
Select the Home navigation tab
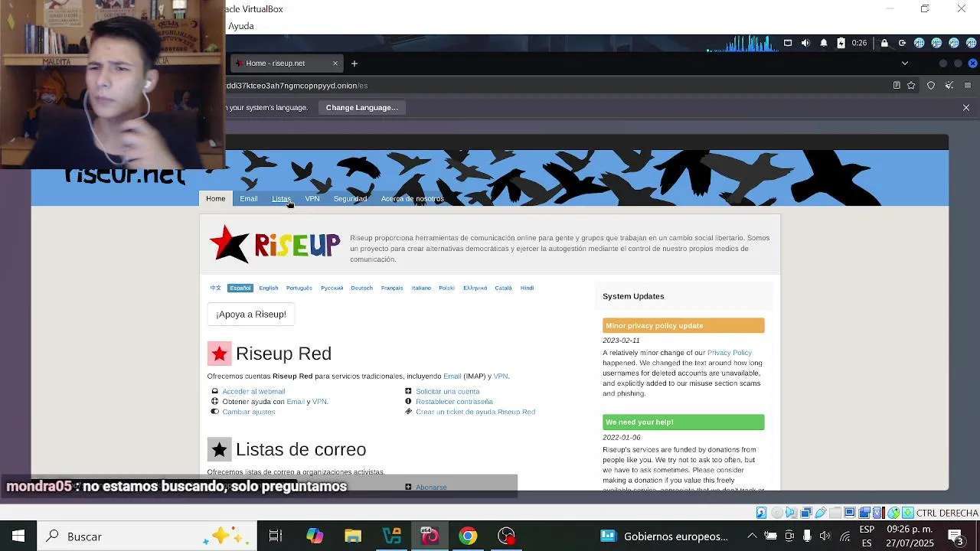tap(216, 199)
